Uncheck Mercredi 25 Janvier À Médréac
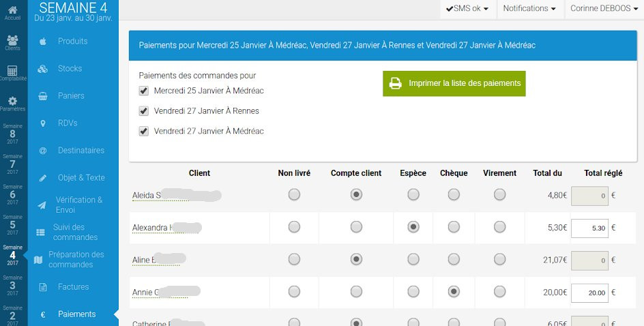The image size is (644, 326). pos(143,91)
